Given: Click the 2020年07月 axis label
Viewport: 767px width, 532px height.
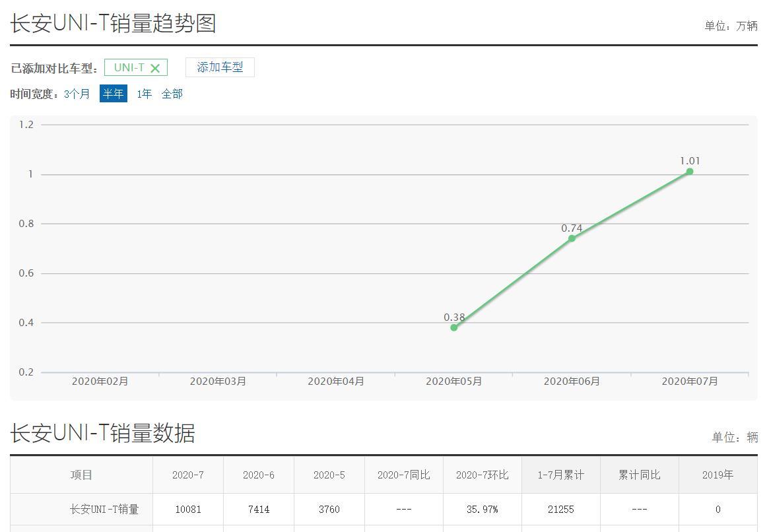Looking at the screenshot, I should (x=690, y=382).
